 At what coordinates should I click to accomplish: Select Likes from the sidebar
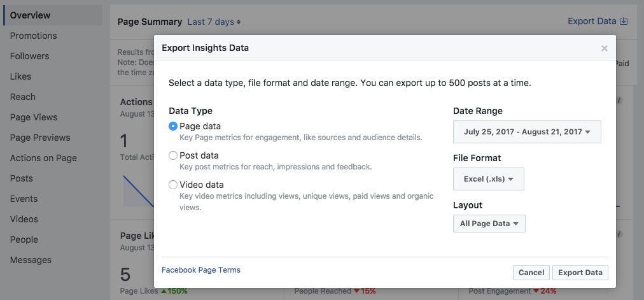20,76
